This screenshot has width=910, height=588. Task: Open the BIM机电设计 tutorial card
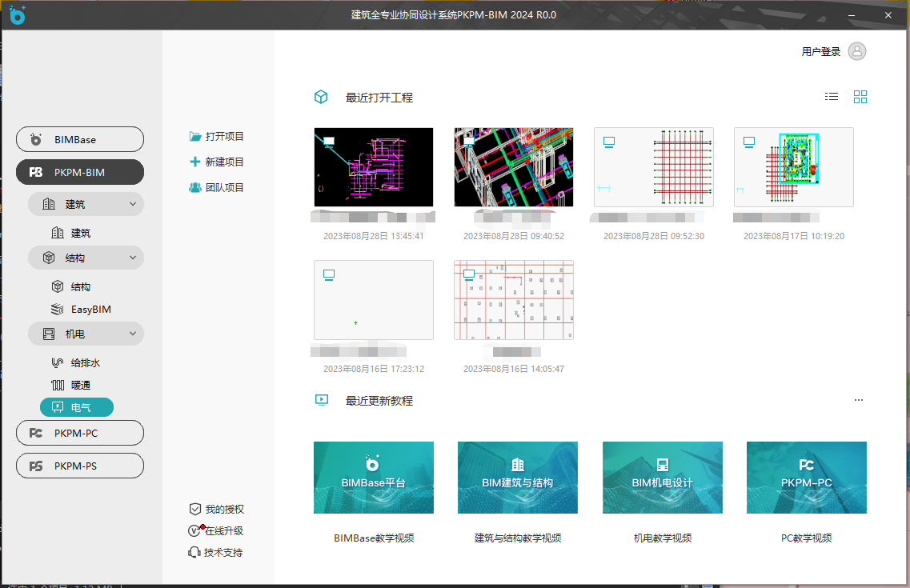pyautogui.click(x=663, y=478)
